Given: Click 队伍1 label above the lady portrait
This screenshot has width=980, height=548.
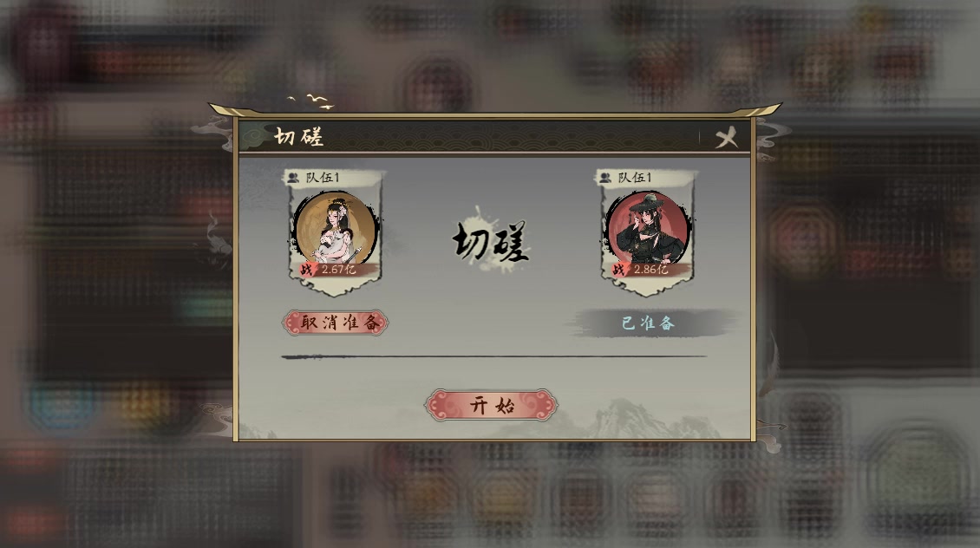Looking at the screenshot, I should 322,178.
